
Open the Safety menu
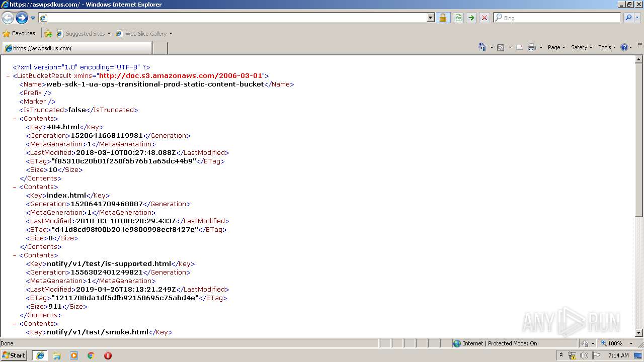click(581, 47)
